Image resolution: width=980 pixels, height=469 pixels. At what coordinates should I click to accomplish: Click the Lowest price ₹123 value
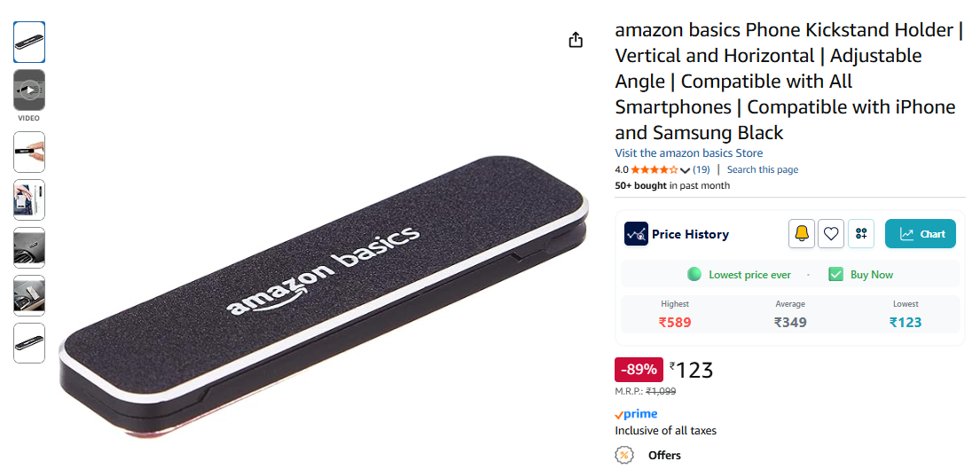906,322
